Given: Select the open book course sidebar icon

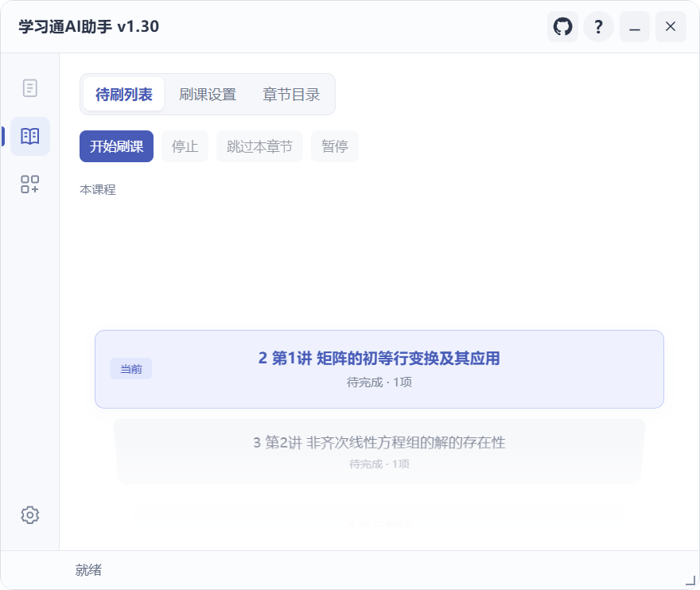Looking at the screenshot, I should pyautogui.click(x=30, y=136).
